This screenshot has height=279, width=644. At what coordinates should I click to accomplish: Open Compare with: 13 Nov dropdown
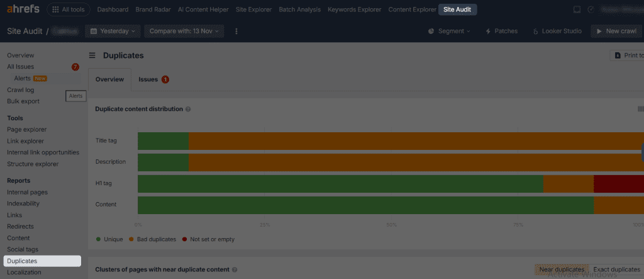pos(184,31)
